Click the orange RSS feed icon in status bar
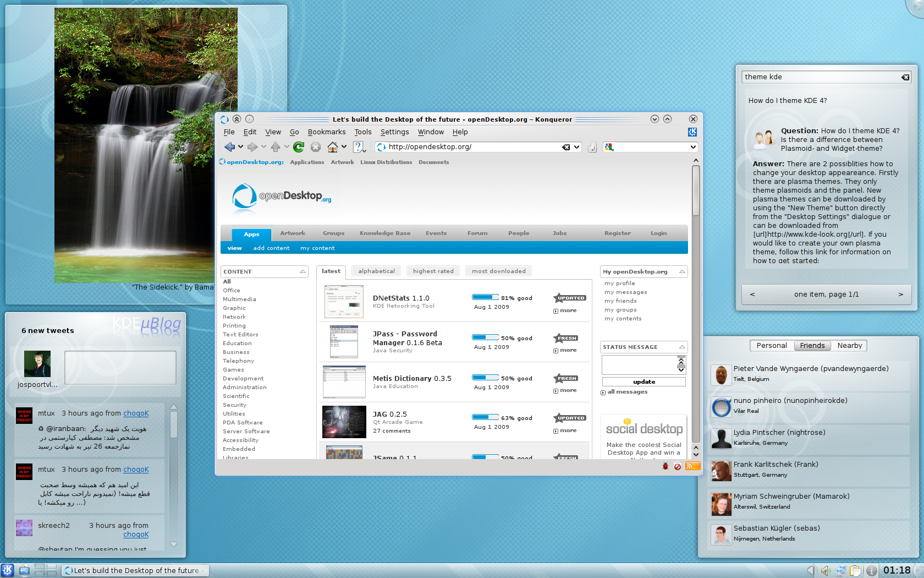Screen dimensions: 924x578 [693, 466]
